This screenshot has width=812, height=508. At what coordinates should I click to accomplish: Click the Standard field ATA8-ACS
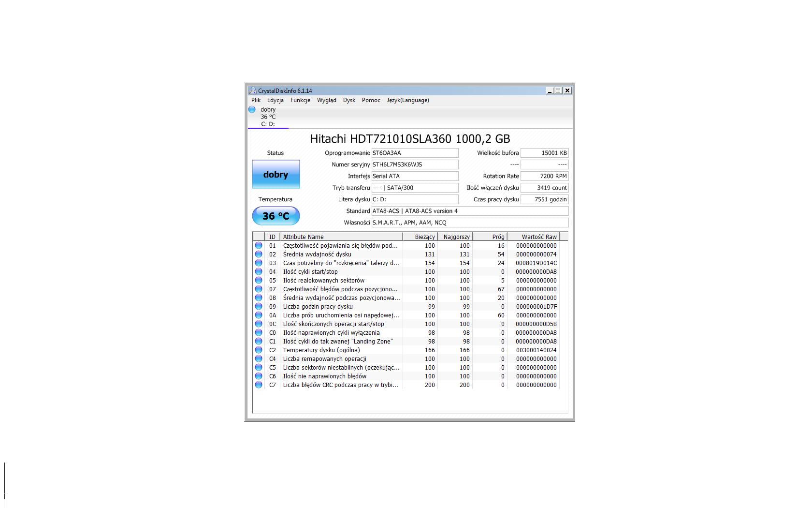tap(470, 211)
